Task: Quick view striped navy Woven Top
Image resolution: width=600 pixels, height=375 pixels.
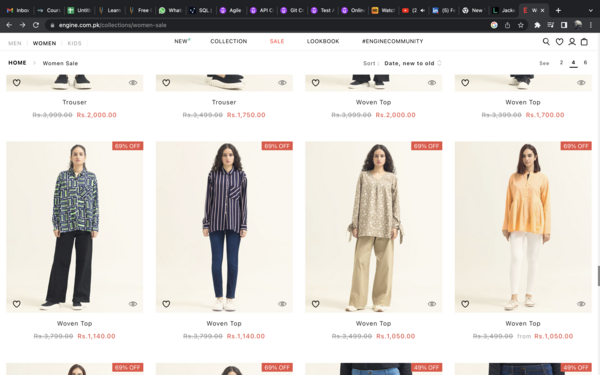Action: [282, 304]
